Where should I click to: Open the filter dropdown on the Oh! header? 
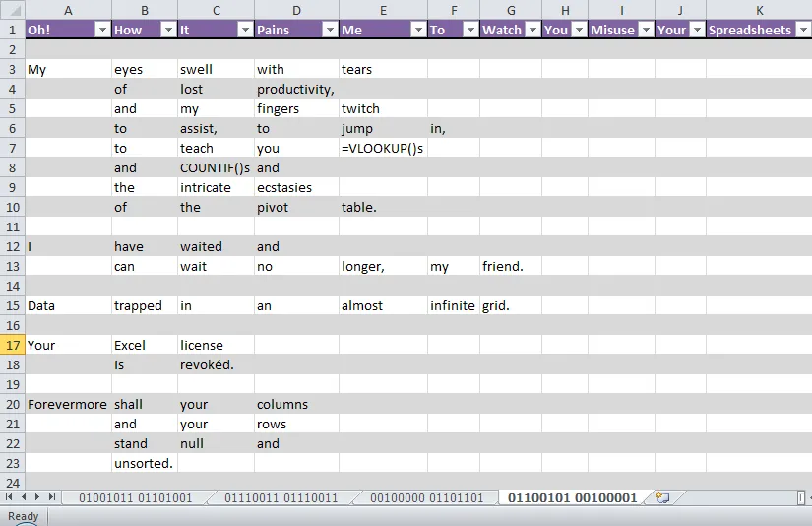tap(103, 30)
